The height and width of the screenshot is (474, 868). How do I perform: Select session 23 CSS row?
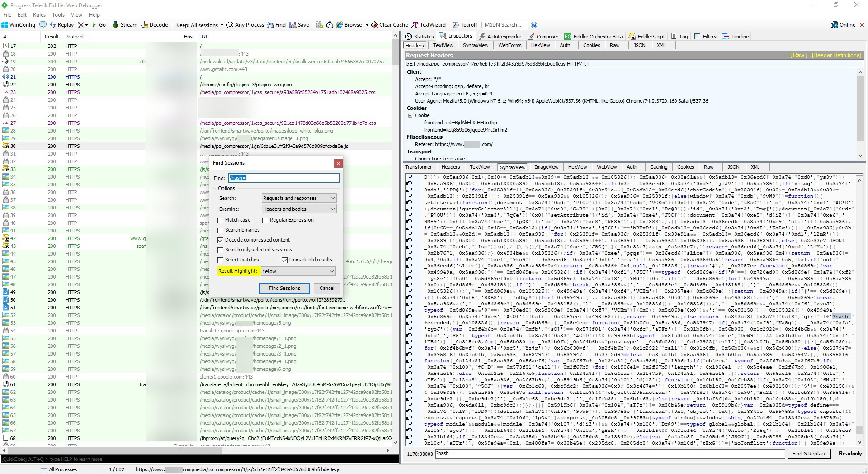pyautogui.click(x=196, y=92)
